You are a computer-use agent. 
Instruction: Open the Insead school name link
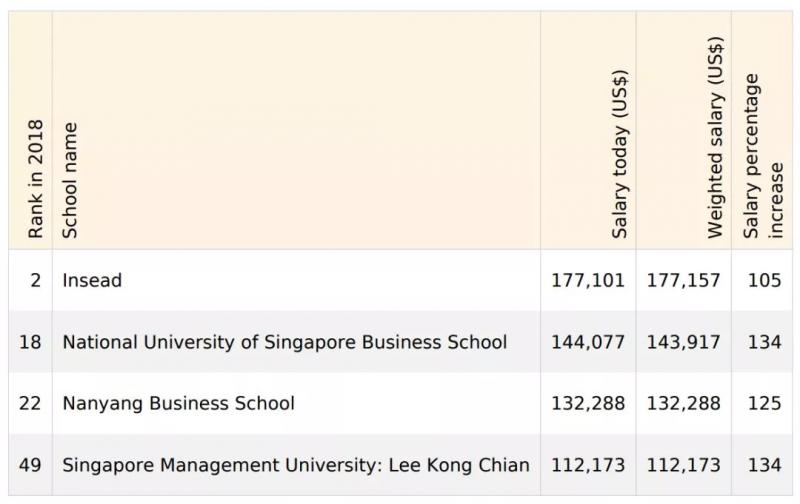[x=92, y=281]
